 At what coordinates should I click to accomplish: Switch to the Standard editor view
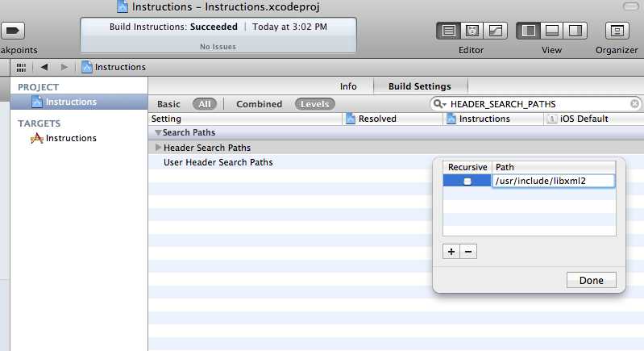(x=448, y=31)
